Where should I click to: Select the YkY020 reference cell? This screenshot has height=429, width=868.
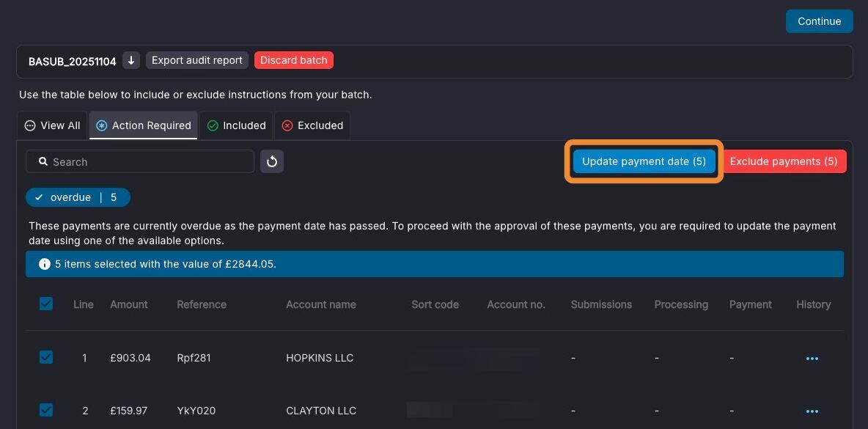click(x=196, y=411)
